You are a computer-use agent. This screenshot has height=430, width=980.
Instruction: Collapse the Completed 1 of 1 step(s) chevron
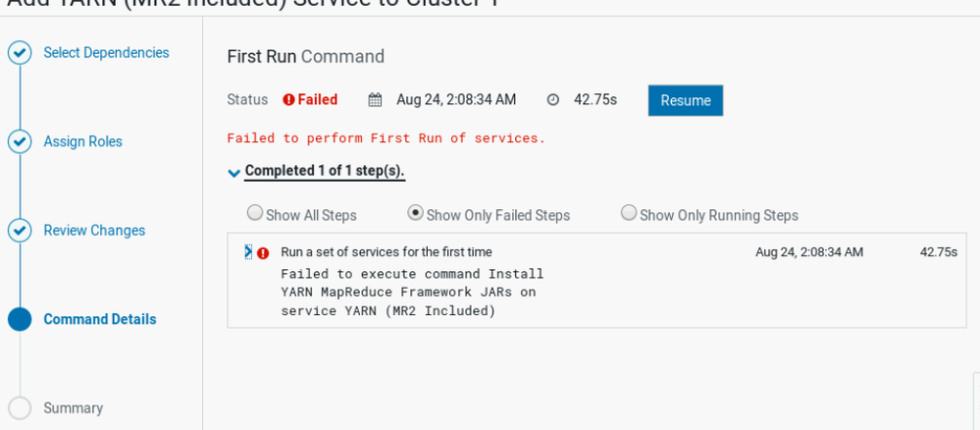pos(233,173)
